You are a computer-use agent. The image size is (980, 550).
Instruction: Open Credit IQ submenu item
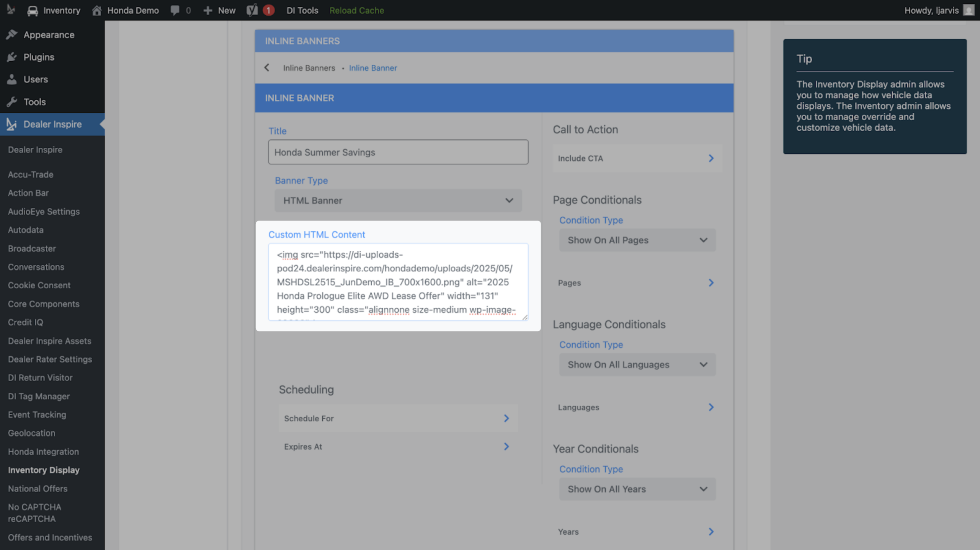tap(25, 322)
